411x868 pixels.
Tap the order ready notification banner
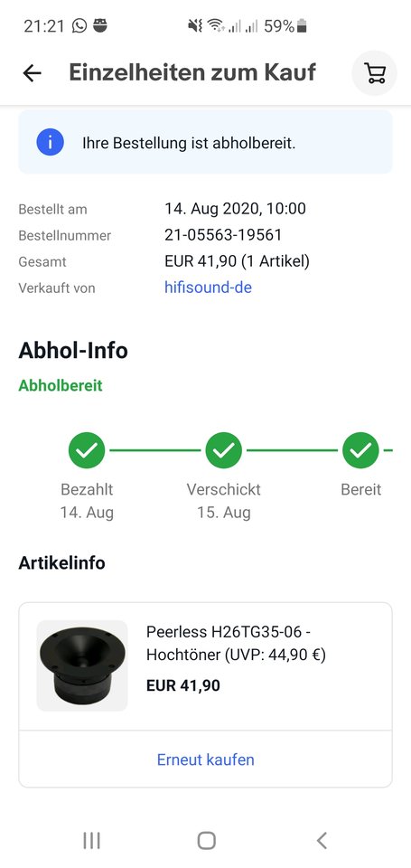(x=206, y=143)
